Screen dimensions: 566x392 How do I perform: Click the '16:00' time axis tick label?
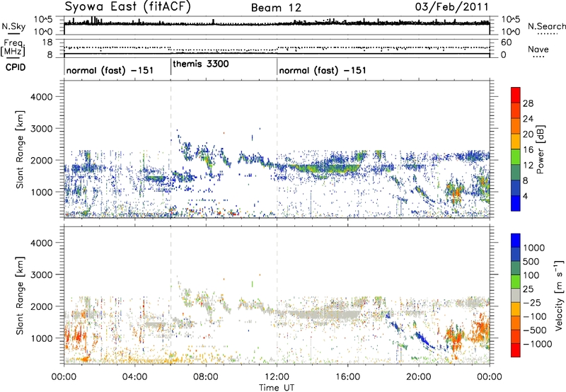tap(347, 377)
